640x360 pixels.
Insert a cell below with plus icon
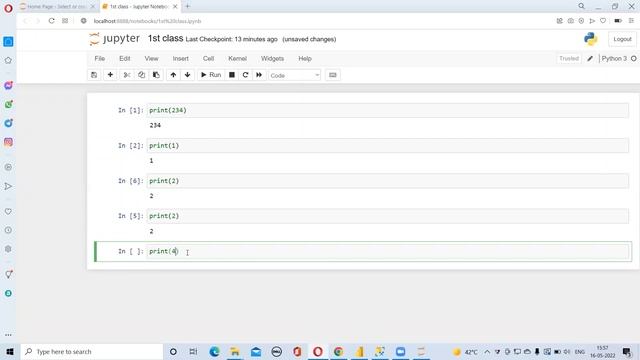pyautogui.click(x=110, y=75)
